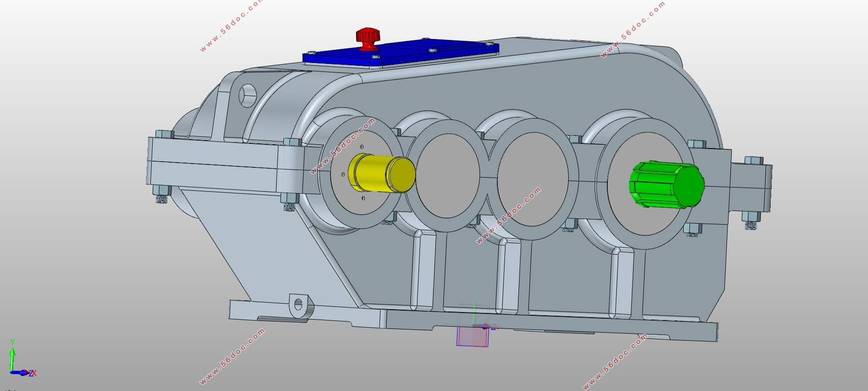Click the green splined output shaft
The width and height of the screenshot is (868, 391).
[666, 185]
